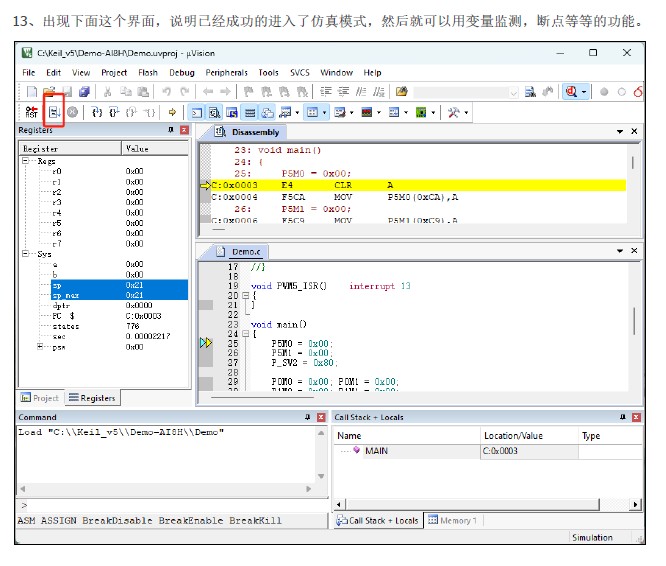
Task: Toggle the Command window icon
Action: 197,113
